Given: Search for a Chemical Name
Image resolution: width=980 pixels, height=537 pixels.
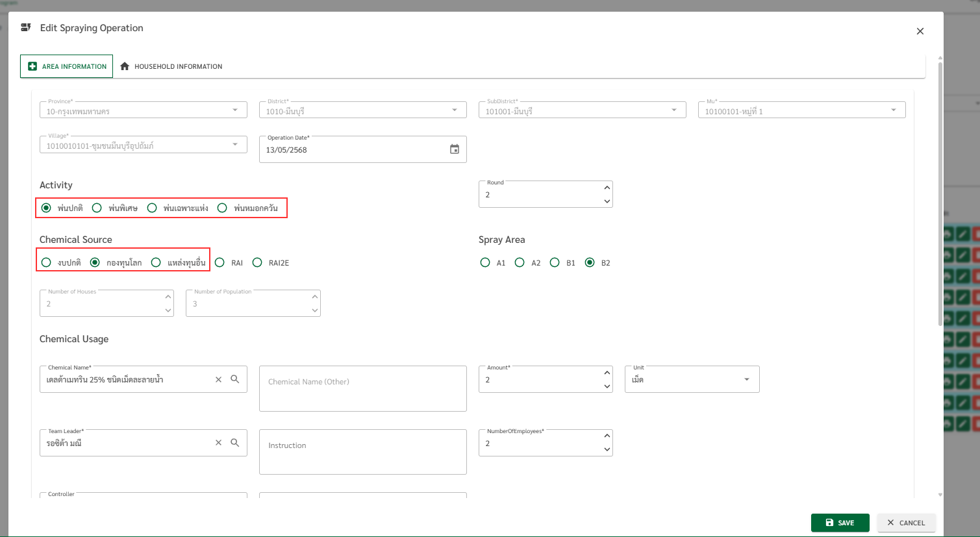Looking at the screenshot, I should click(x=235, y=379).
